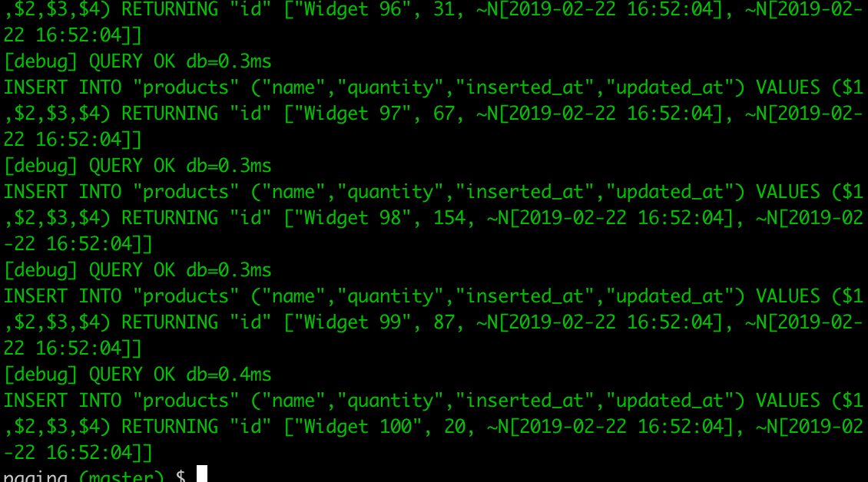Click the terminal cursor block at the prompt

202,474
